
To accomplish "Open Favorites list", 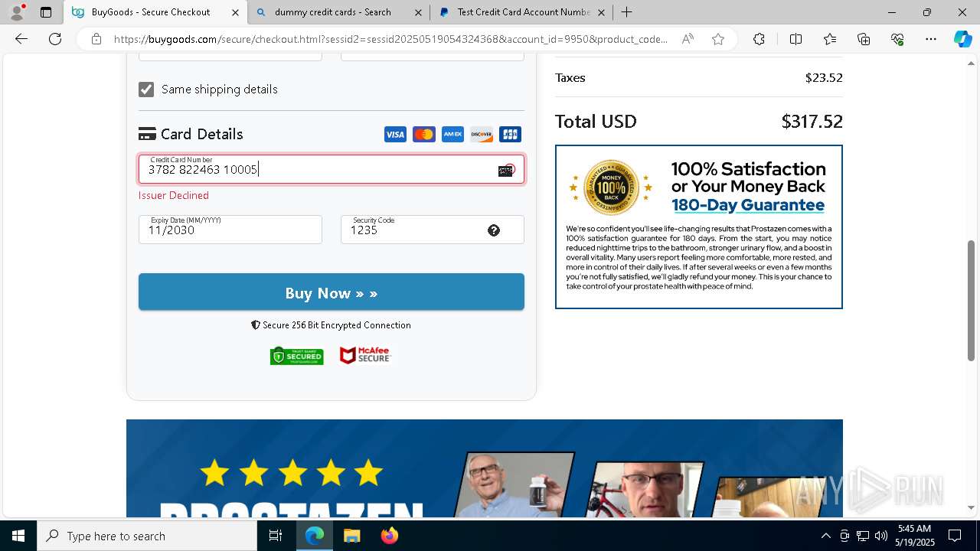I will (830, 39).
